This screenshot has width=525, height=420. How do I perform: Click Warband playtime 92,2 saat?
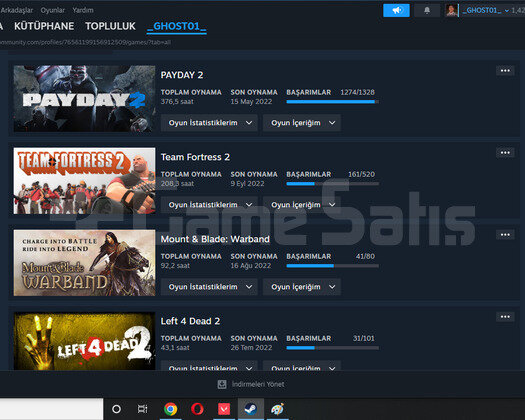click(175, 266)
